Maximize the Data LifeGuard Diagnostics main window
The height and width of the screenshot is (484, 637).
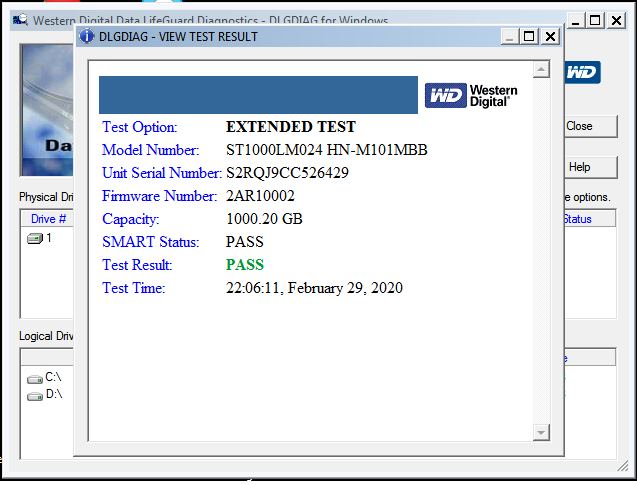595,20
